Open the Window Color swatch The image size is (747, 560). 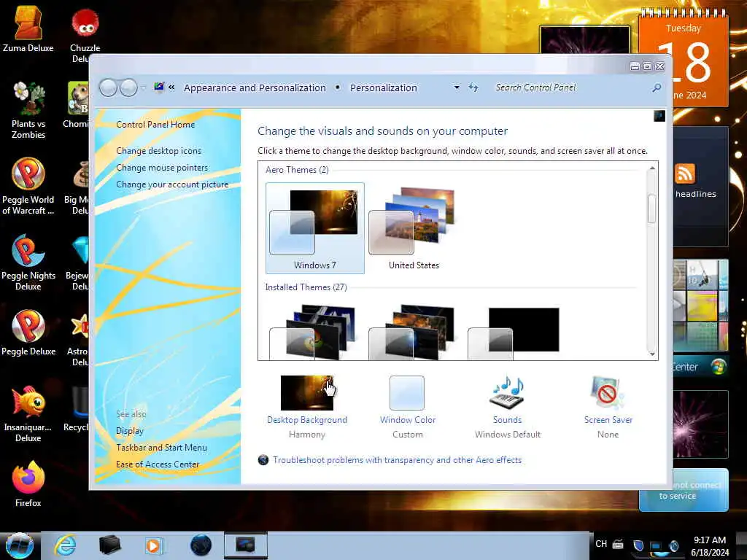click(407, 393)
